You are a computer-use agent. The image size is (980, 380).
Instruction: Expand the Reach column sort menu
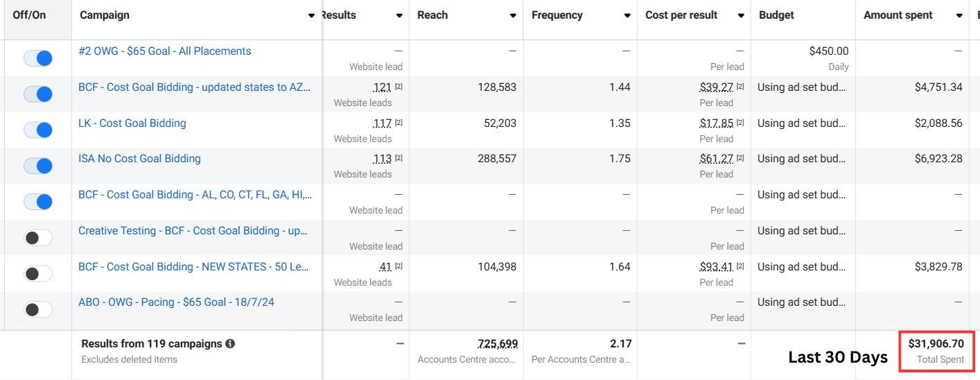tap(513, 16)
